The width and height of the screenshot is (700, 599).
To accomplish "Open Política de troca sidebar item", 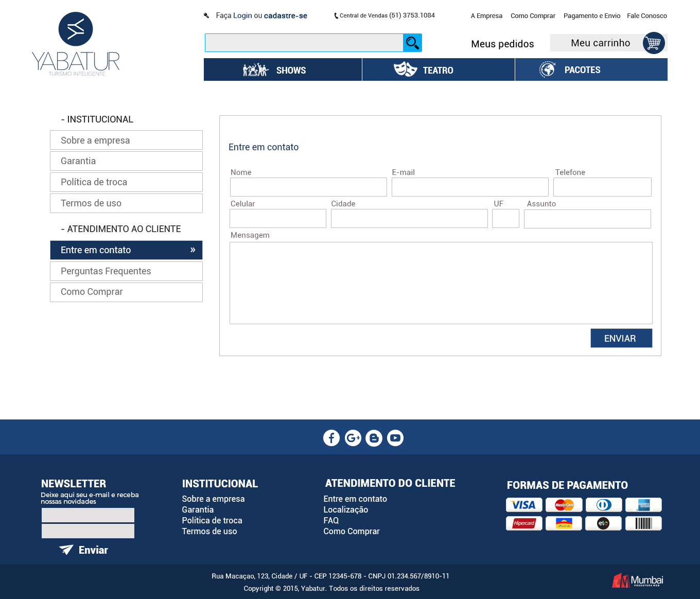I will [x=126, y=182].
